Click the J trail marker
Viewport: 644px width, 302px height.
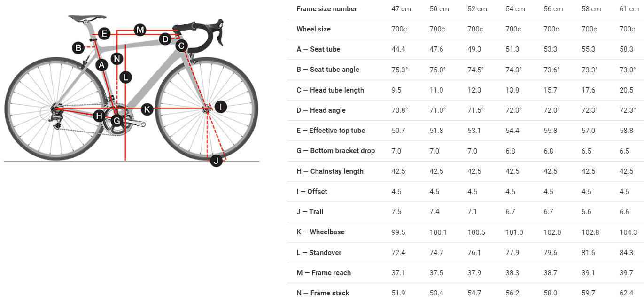[x=216, y=161]
